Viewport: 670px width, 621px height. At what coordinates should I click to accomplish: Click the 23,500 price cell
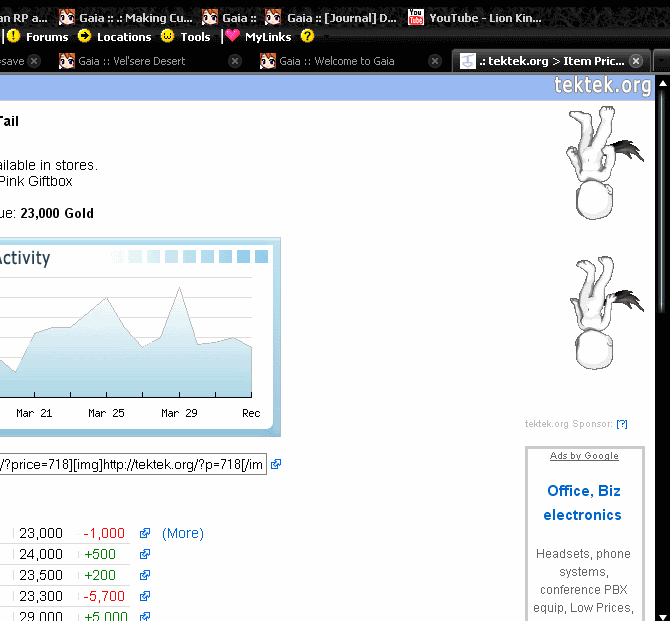[41, 575]
